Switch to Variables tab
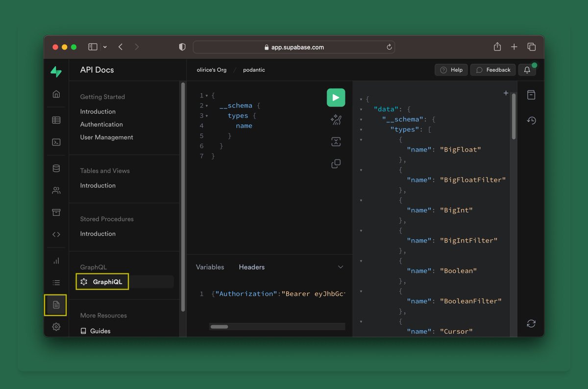588x389 pixels. click(210, 267)
